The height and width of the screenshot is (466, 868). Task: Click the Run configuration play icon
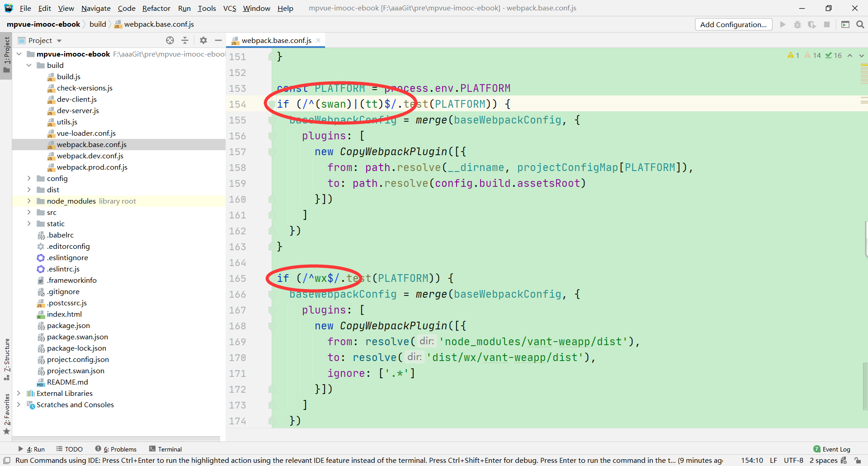[x=783, y=24]
